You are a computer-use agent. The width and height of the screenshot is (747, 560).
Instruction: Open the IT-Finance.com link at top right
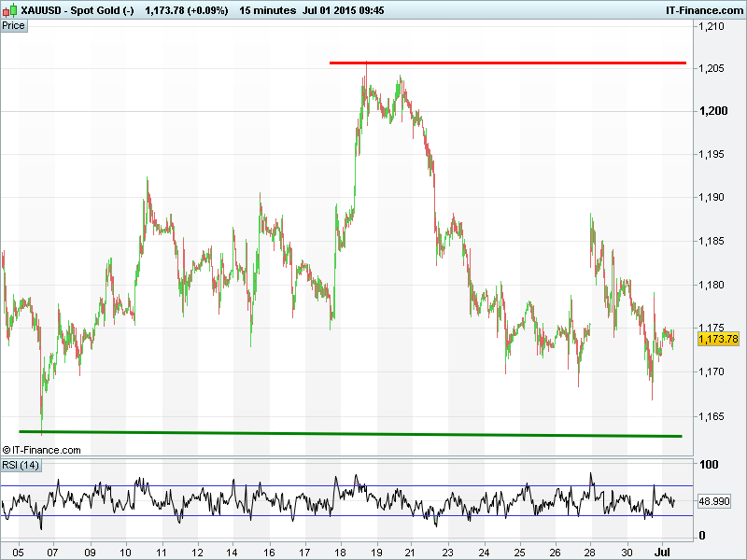pos(703,8)
